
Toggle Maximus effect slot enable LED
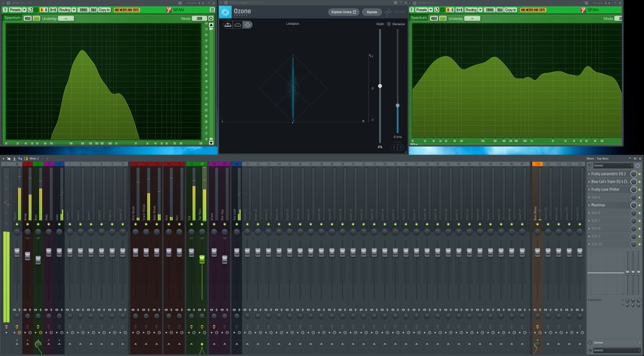pyautogui.click(x=639, y=205)
